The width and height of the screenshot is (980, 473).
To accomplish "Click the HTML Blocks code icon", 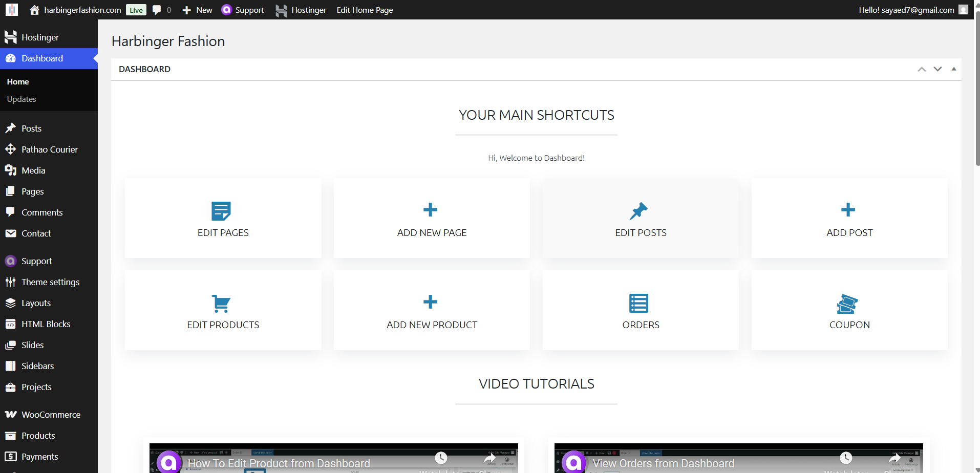I will pyautogui.click(x=11, y=324).
